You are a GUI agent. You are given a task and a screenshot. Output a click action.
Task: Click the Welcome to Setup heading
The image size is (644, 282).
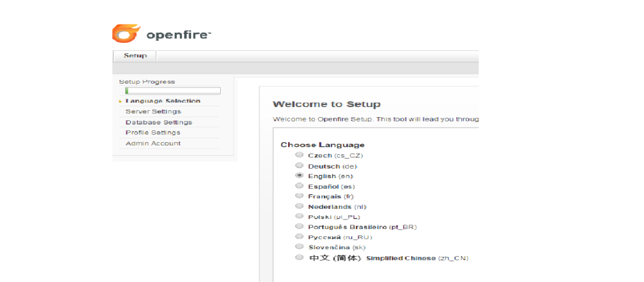click(326, 104)
